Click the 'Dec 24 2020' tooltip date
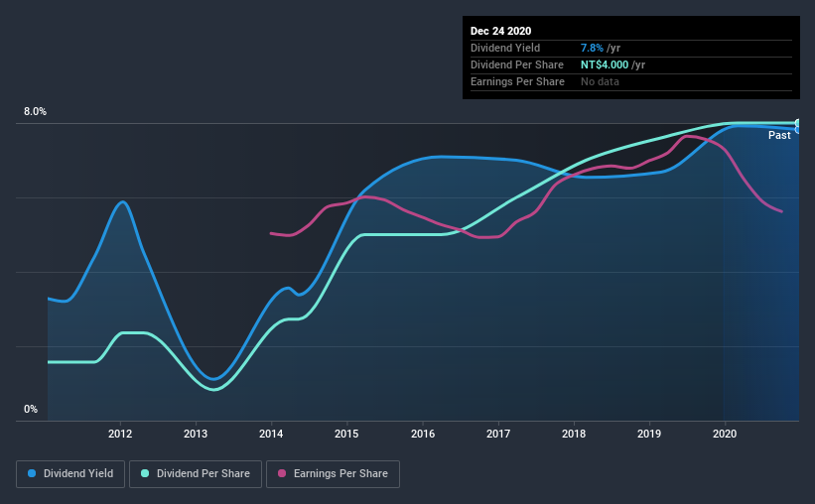Viewport: 815px width, 504px height. click(x=500, y=31)
